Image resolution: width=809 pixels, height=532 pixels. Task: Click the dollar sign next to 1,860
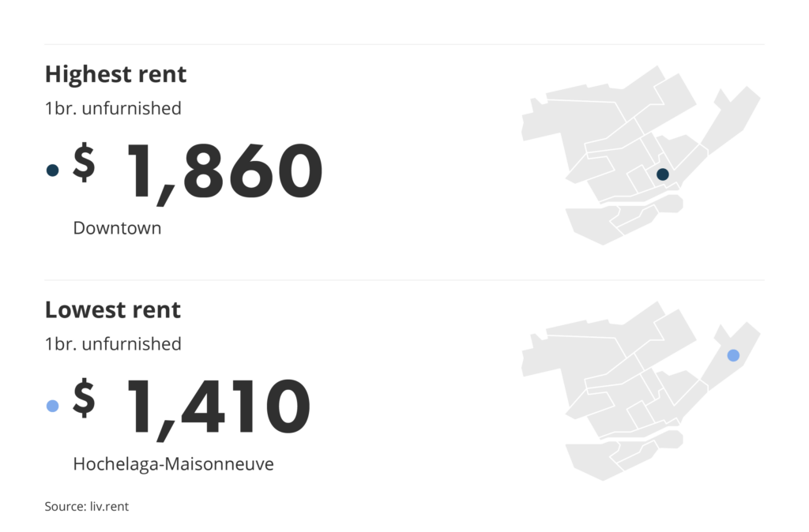(84, 162)
